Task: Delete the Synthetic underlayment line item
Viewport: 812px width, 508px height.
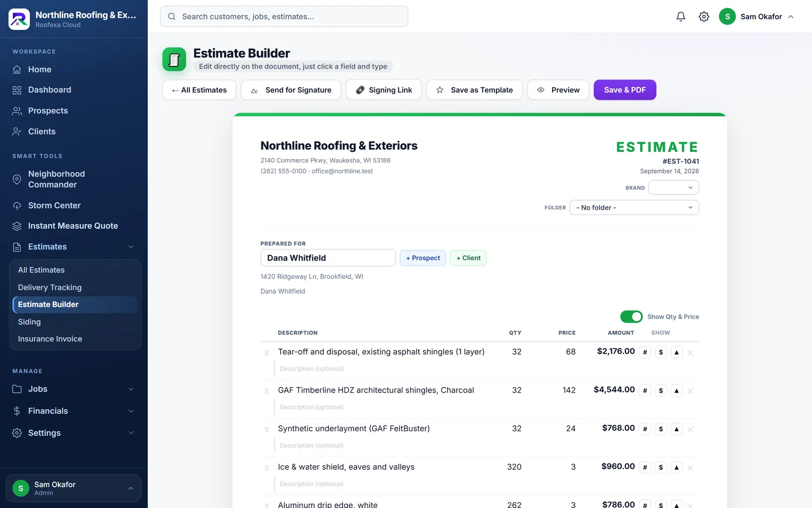Action: coord(690,430)
